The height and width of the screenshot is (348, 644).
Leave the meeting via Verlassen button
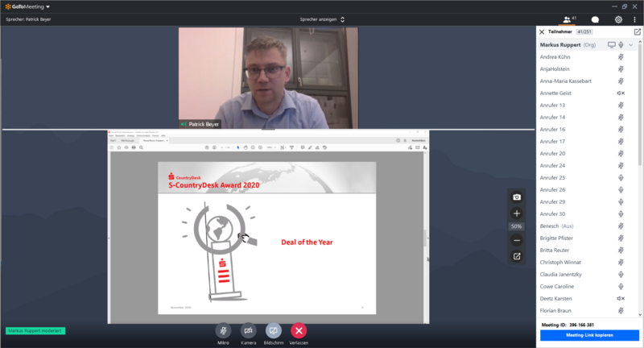299,330
